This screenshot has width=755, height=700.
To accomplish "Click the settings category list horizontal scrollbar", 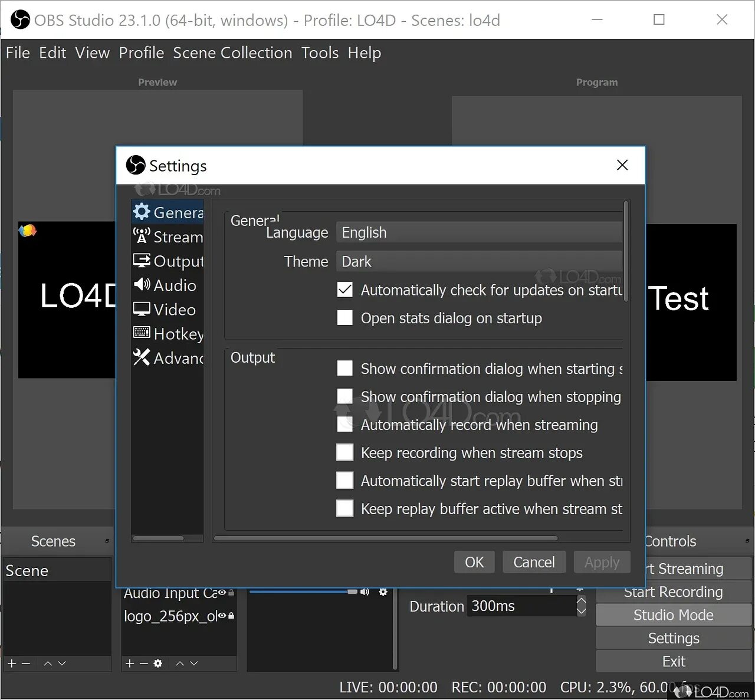I will click(158, 538).
